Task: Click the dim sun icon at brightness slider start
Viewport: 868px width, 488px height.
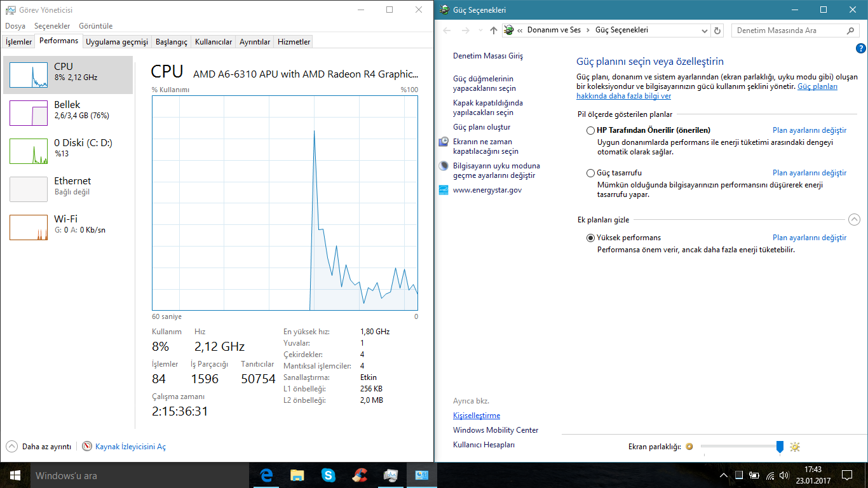Action: click(689, 447)
